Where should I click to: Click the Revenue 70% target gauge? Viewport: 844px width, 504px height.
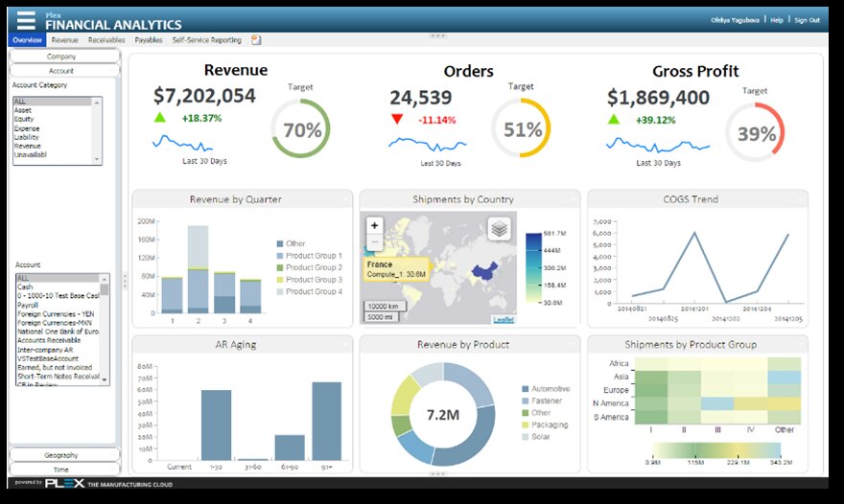pyautogui.click(x=300, y=131)
